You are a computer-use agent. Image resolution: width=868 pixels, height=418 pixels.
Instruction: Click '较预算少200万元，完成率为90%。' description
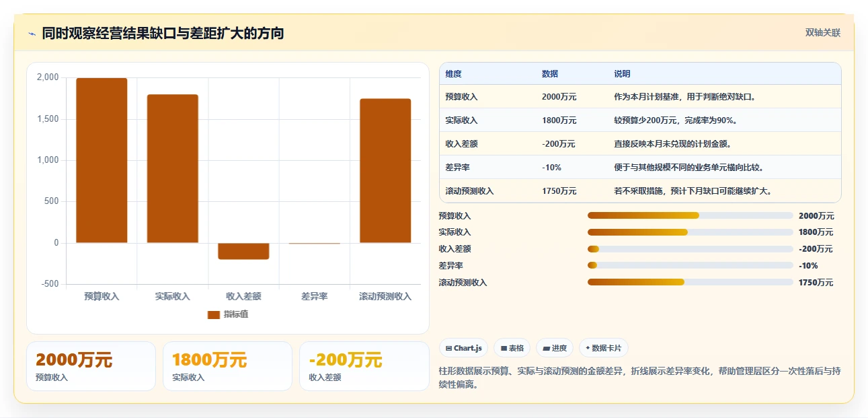click(x=675, y=120)
